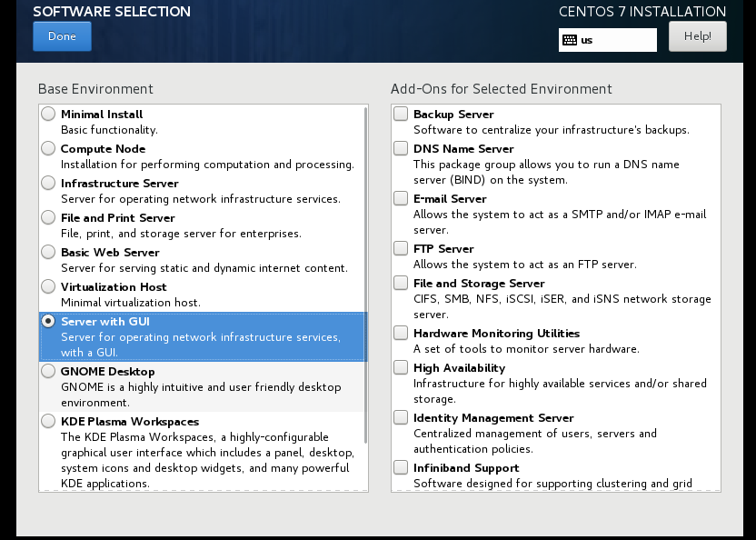Choose the Virtualization Host radio button

coord(48,286)
